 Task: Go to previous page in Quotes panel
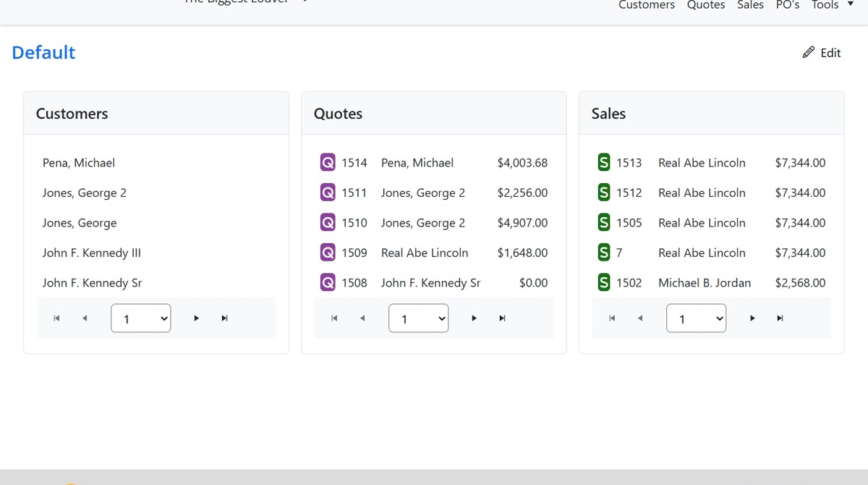click(x=362, y=318)
